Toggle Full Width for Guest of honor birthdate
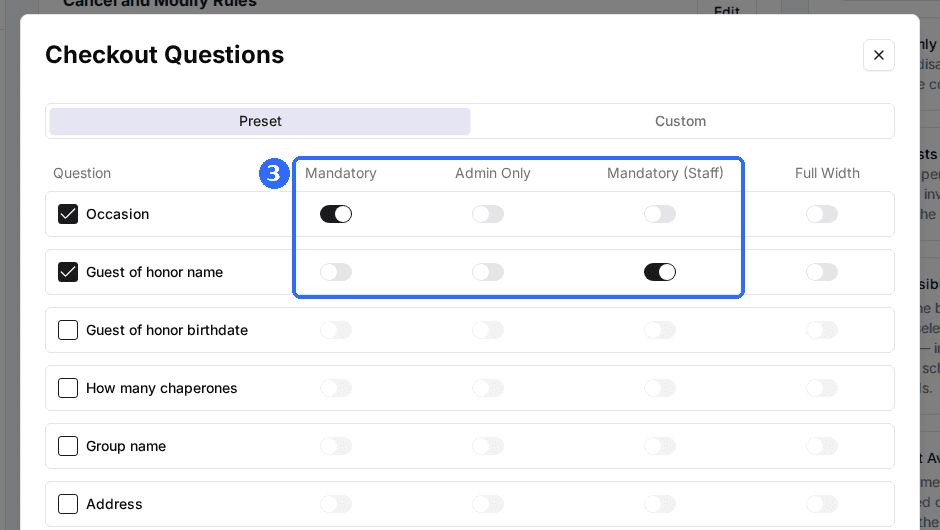 click(x=822, y=330)
